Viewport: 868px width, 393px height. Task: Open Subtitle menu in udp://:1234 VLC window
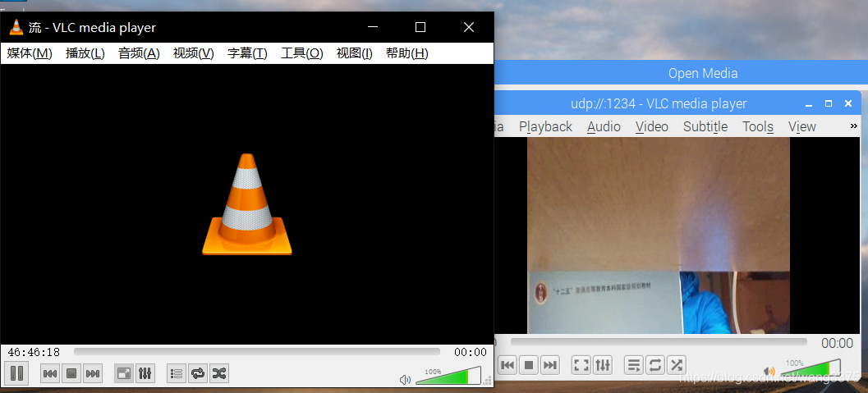pyautogui.click(x=705, y=126)
